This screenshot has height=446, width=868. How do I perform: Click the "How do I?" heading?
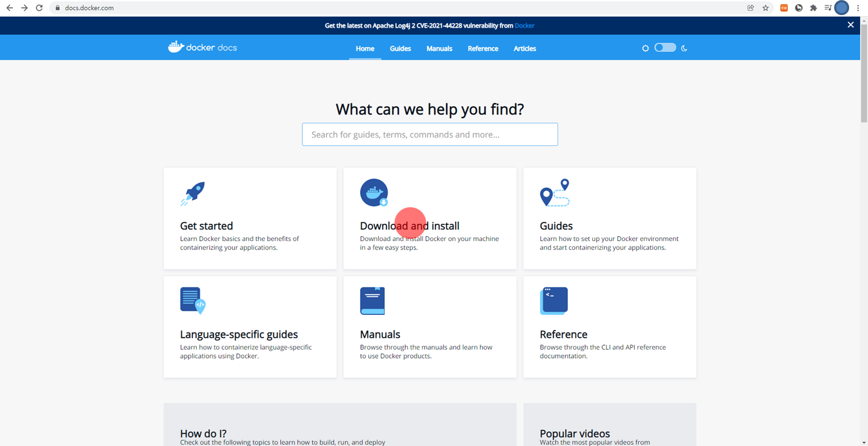(x=203, y=434)
